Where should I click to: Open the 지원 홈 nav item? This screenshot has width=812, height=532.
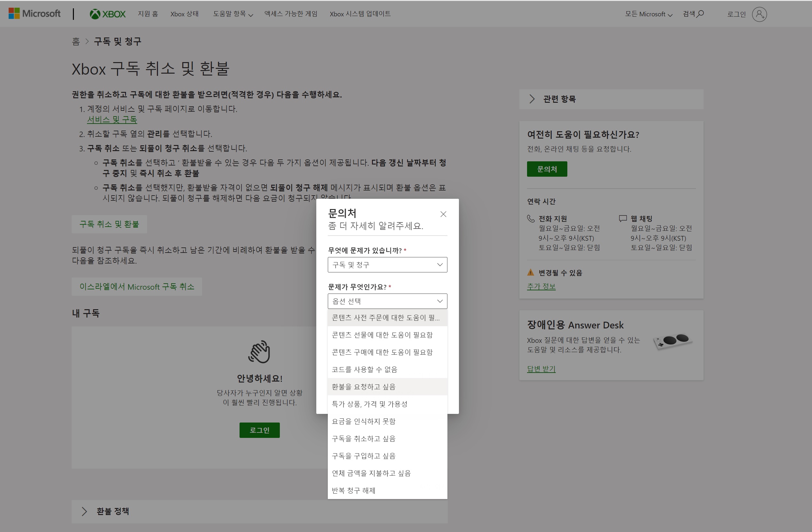[x=148, y=14]
